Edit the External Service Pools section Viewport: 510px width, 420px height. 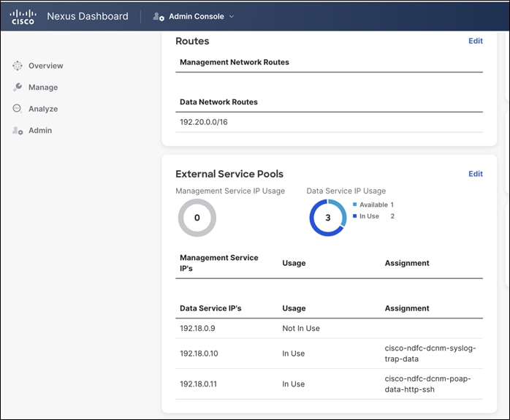click(475, 174)
